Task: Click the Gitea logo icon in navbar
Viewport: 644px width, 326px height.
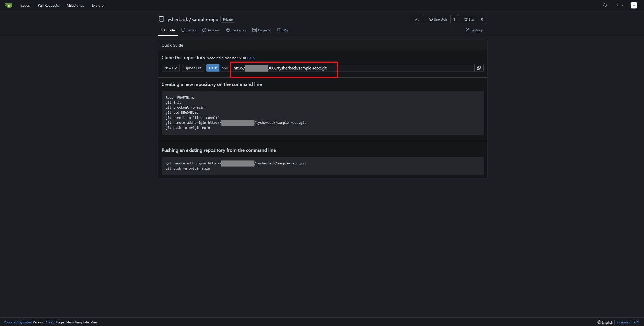Action: 8,5
